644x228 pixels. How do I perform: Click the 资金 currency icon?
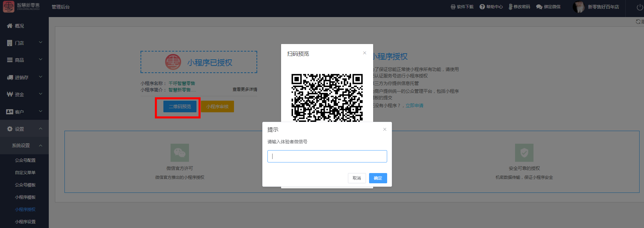coord(10,95)
